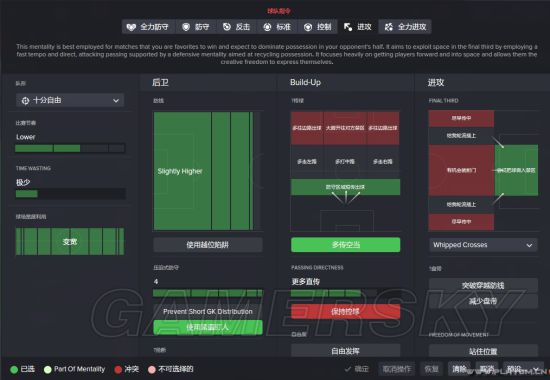The image size is (550, 380).
Task: Open the dropdown arrow at bottom right
Action: (x=536, y=369)
